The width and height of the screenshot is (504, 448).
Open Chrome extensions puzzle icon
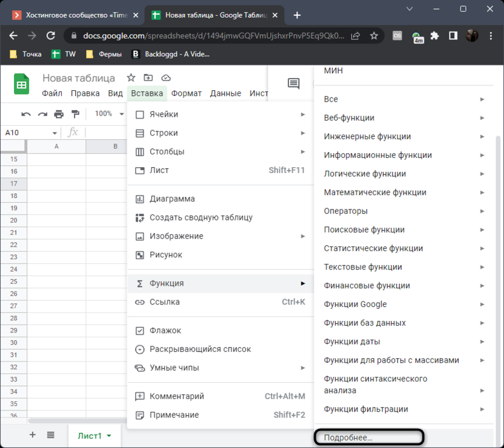pos(434,36)
